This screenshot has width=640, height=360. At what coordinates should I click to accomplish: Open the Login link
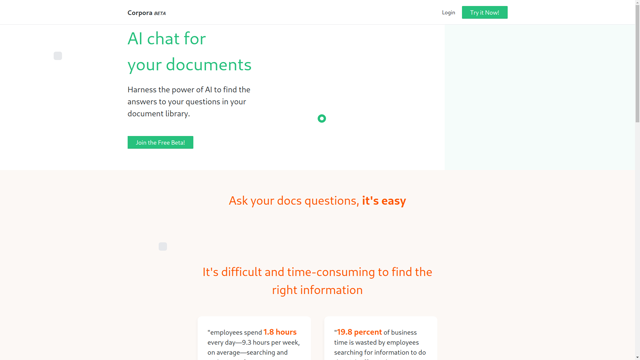448,13
